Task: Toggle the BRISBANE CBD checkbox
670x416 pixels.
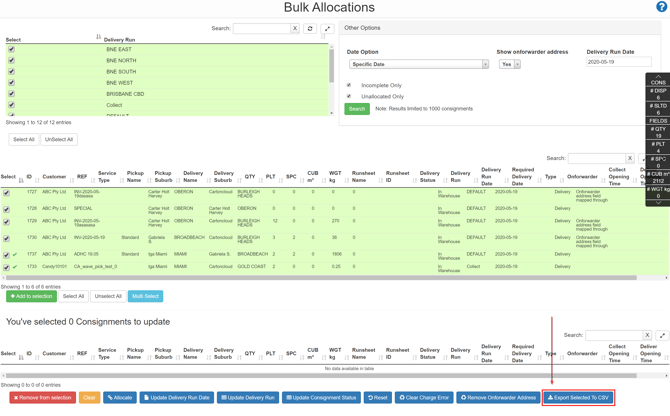Action: 12,94
